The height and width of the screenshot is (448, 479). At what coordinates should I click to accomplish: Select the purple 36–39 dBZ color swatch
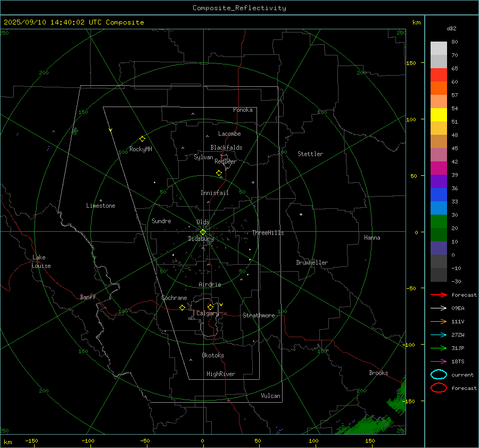pyautogui.click(x=439, y=181)
